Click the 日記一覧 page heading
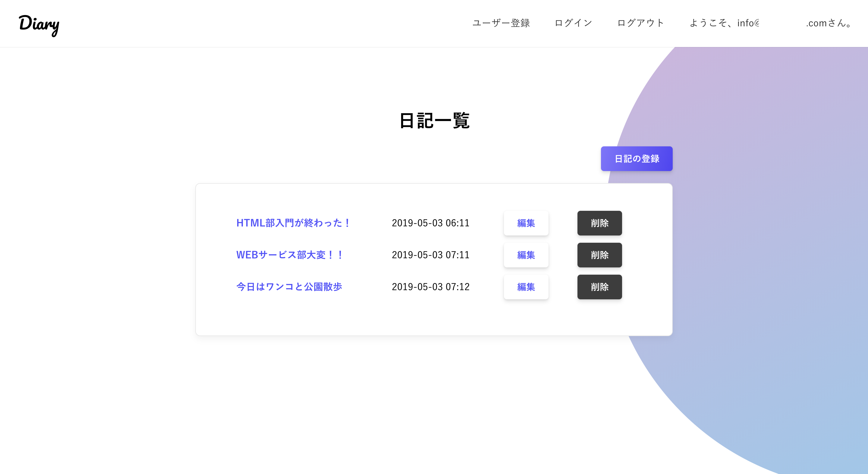Screen dimensions: 868x474 pyautogui.click(x=434, y=120)
